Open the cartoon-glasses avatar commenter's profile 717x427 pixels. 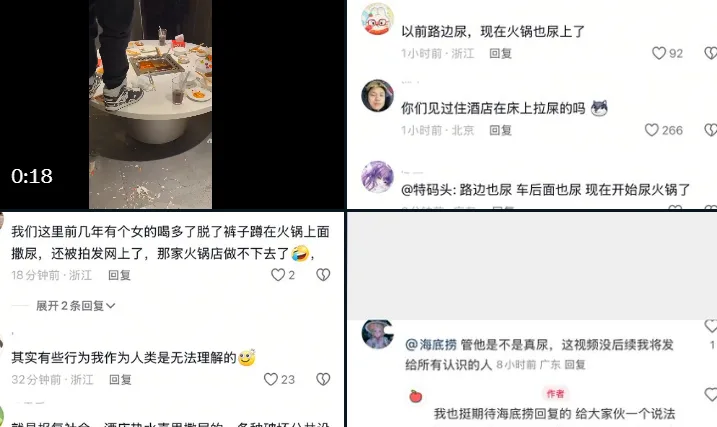point(377,19)
